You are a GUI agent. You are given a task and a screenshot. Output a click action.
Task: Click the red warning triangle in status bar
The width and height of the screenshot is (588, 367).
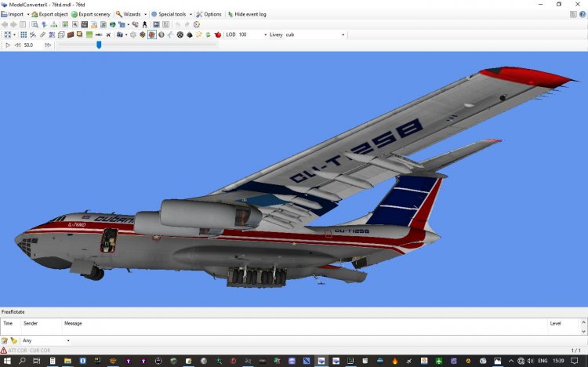pos(4,351)
